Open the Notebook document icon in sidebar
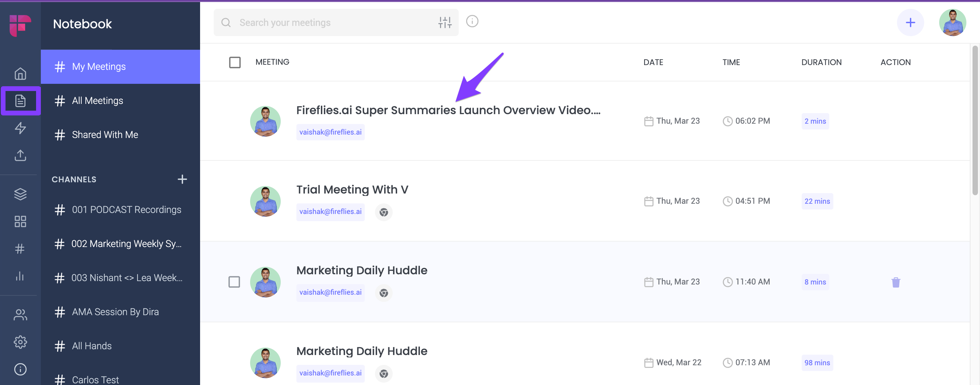 click(20, 101)
